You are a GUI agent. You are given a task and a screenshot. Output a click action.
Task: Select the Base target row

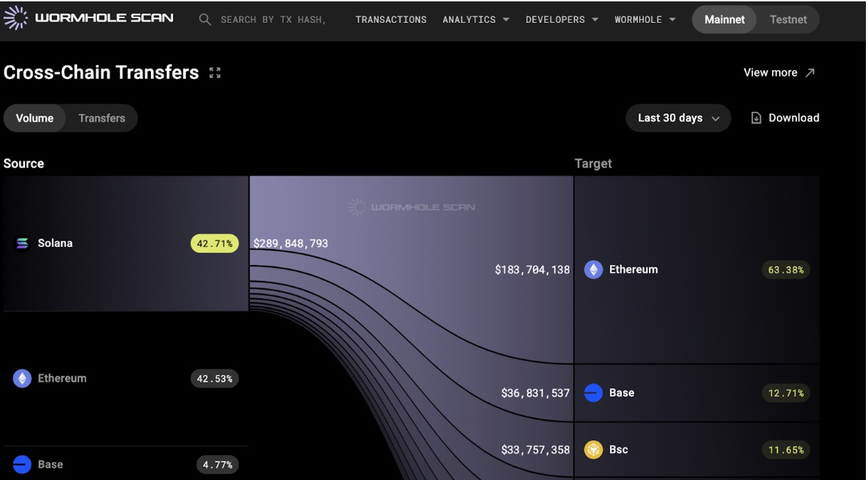[697, 393]
